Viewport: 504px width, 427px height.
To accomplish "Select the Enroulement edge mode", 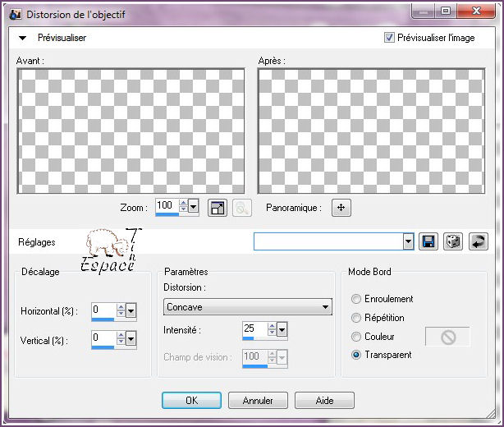I will 355,299.
